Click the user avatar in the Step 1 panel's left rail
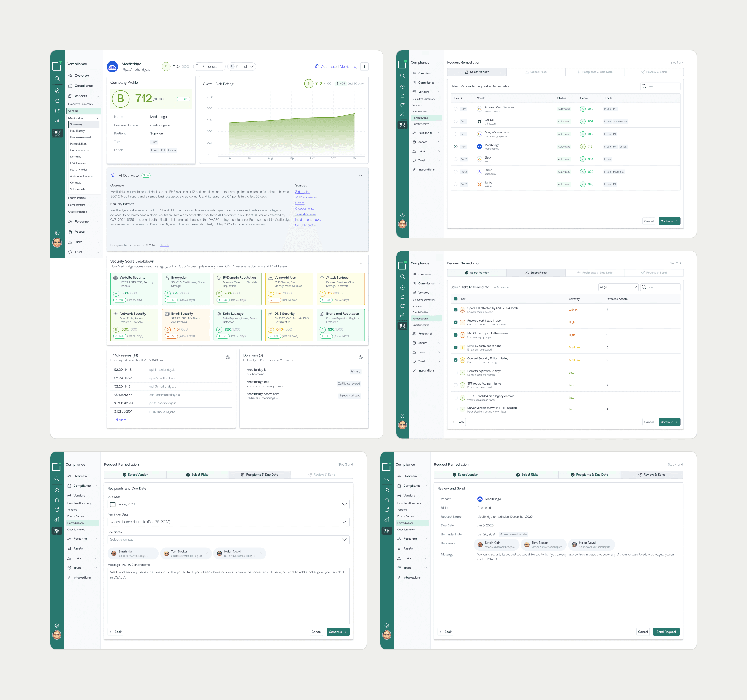 (403, 224)
